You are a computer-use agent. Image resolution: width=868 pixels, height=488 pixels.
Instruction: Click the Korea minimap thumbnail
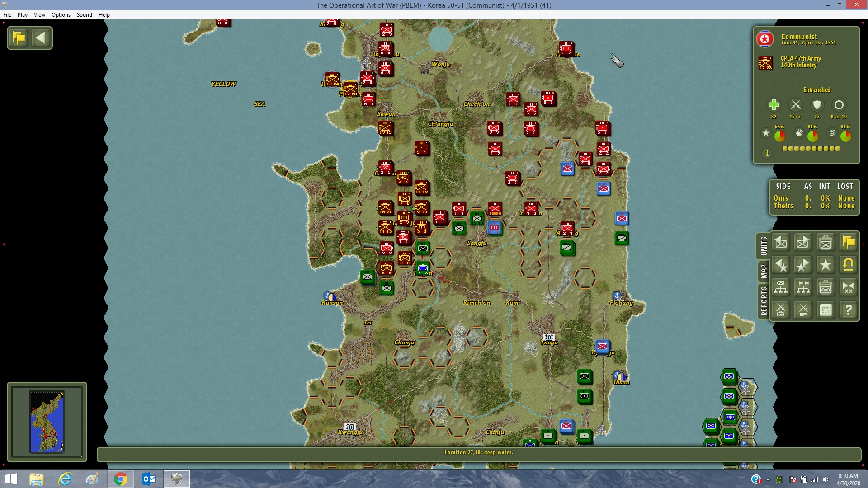coord(47,422)
